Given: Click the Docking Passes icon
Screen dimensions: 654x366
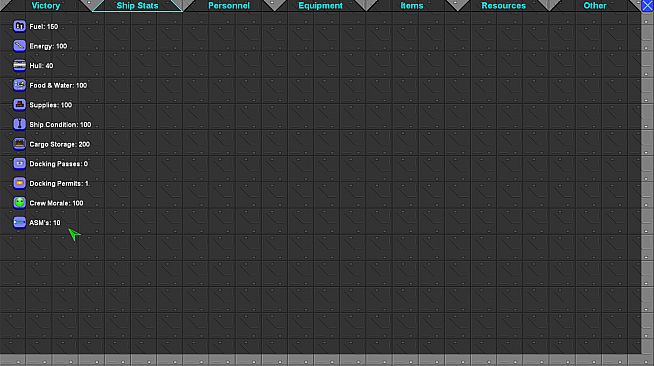Looking at the screenshot, I should point(19,163).
